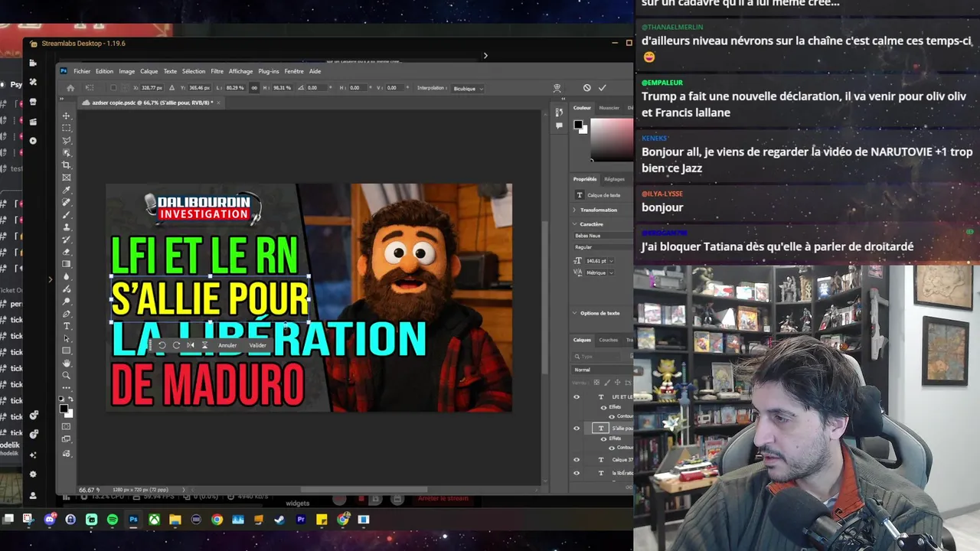
Task: Toggle the width-height link icon
Action: (x=254, y=88)
